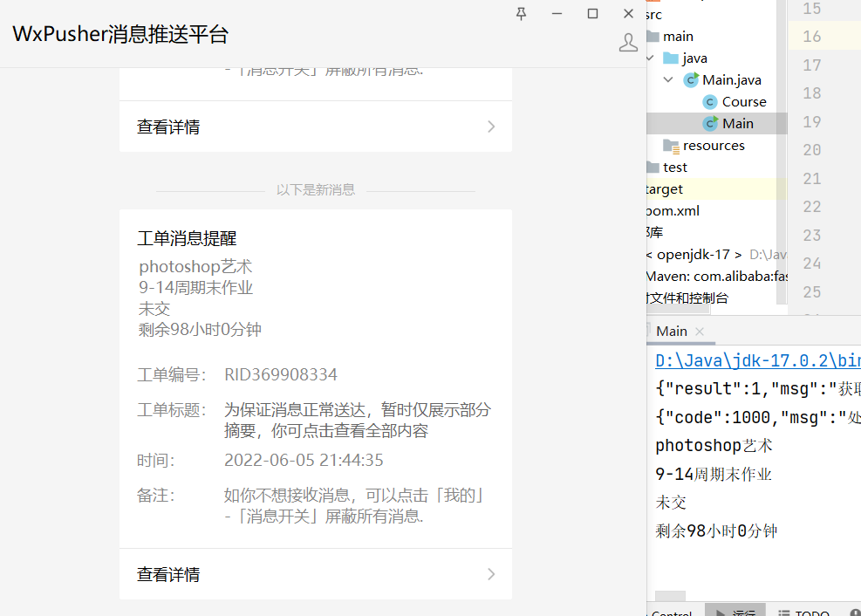Close the Main run tab
The height and width of the screenshot is (616, 861).
699,332
